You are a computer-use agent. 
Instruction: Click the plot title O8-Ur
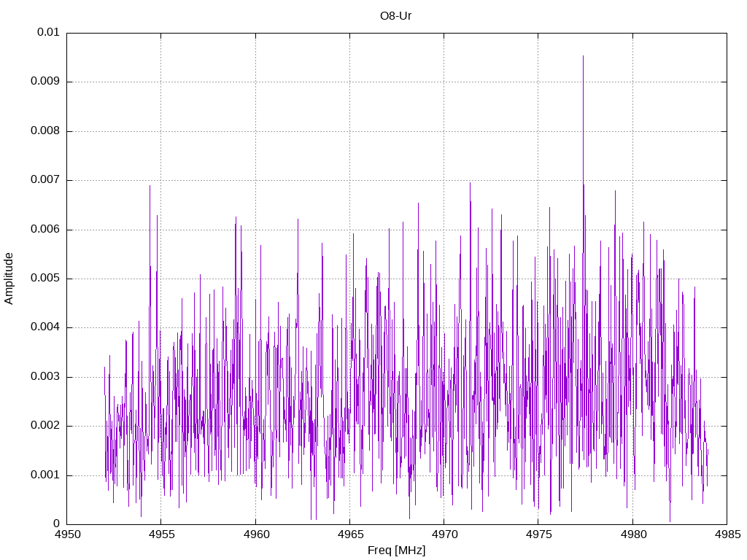395,16
